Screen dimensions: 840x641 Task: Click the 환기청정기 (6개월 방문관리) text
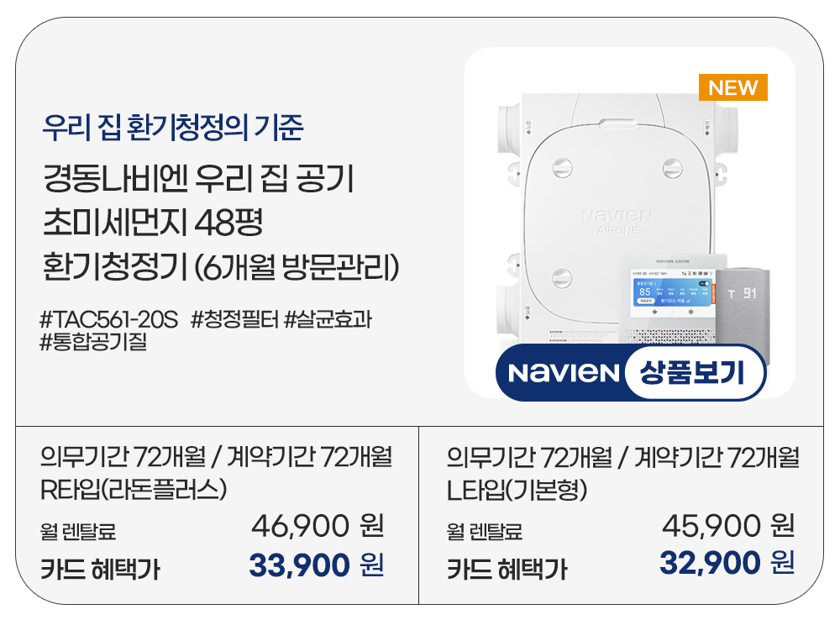pyautogui.click(x=220, y=271)
